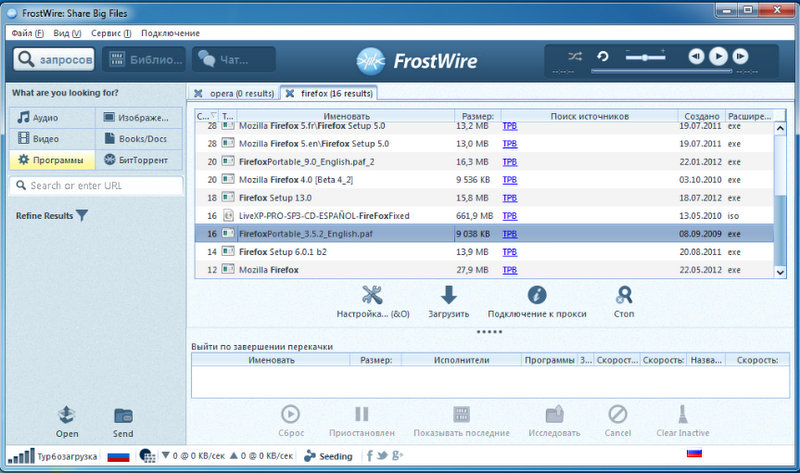The height and width of the screenshot is (473, 800).
Task: Sort results by Расшире... column
Action: (x=749, y=116)
